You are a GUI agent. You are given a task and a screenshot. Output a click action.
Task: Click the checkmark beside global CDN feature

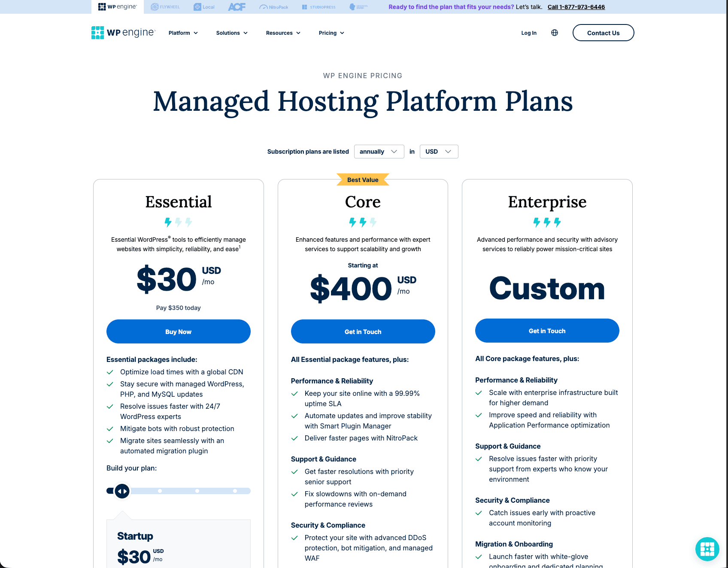click(x=110, y=372)
